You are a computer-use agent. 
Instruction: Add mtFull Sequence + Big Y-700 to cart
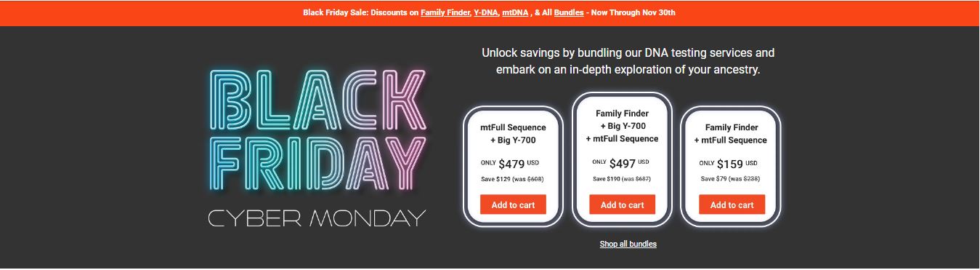(x=513, y=205)
